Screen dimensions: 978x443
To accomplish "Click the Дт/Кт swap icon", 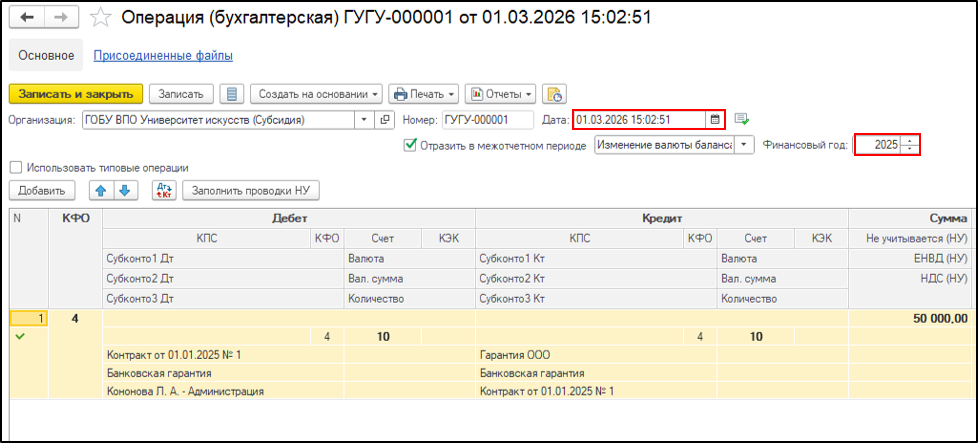I will pyautogui.click(x=165, y=191).
